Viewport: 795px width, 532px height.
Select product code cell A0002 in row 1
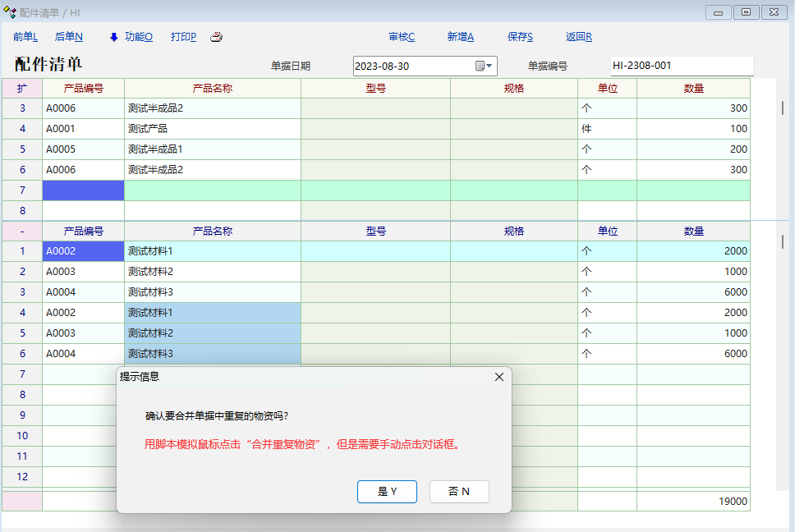[83, 251]
